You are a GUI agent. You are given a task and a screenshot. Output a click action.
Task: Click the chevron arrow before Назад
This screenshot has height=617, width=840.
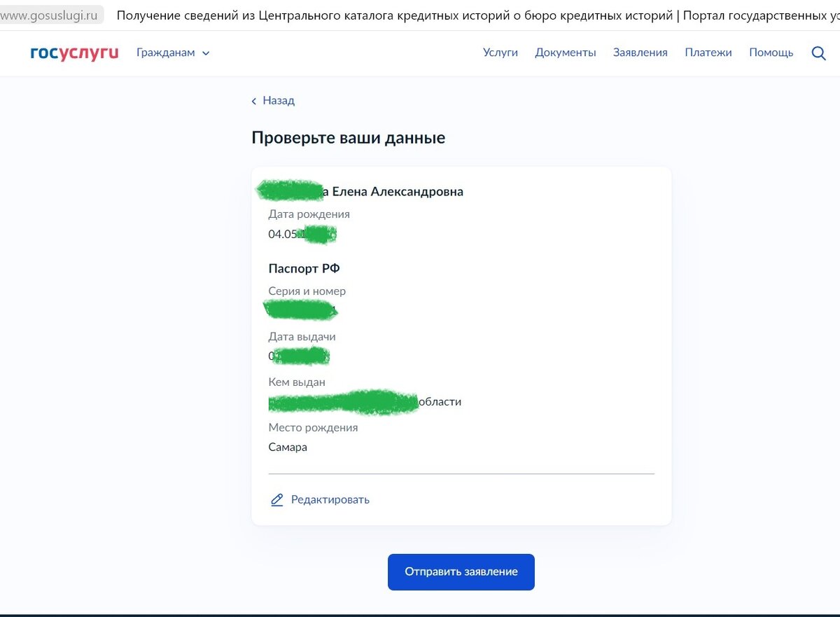click(x=253, y=101)
